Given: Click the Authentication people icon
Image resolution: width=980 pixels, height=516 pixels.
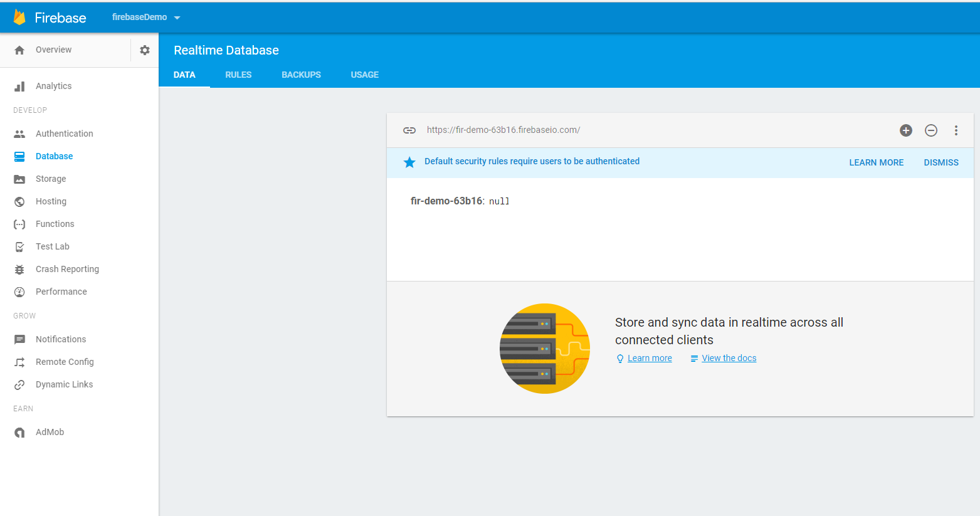Looking at the screenshot, I should tap(19, 134).
